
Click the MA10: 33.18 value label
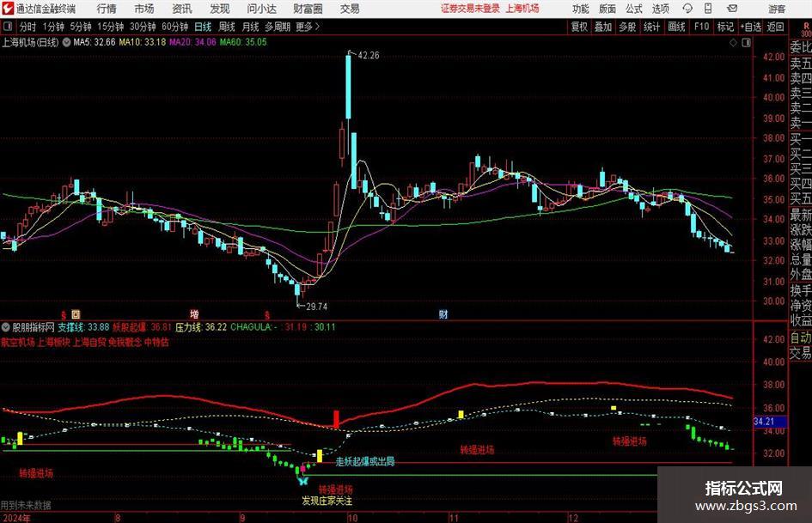pyautogui.click(x=143, y=42)
